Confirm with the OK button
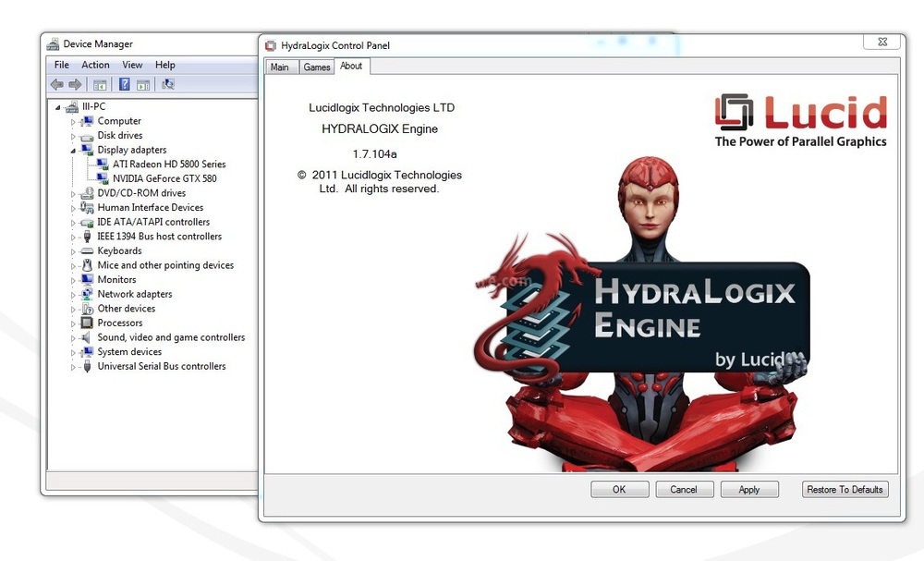This screenshot has height=561, width=924. [619, 489]
